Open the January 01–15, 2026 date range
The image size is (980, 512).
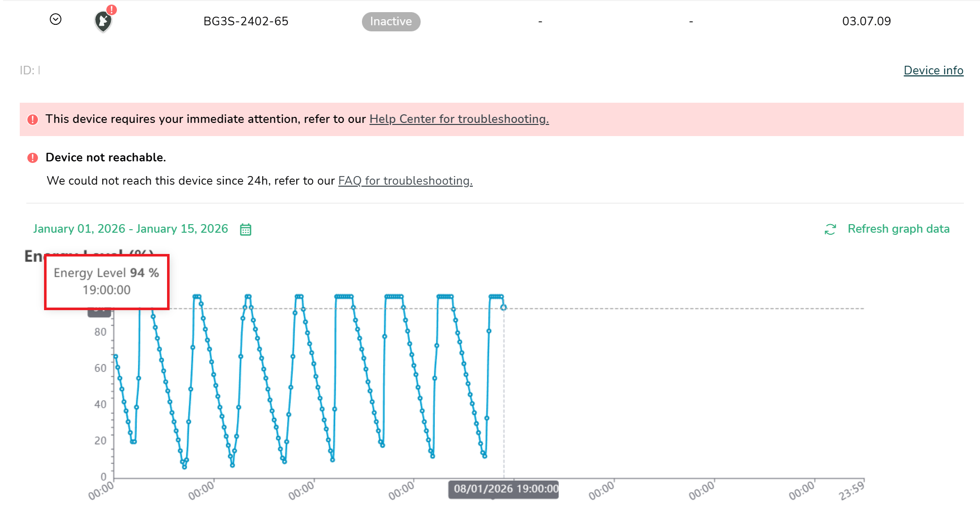(x=131, y=229)
